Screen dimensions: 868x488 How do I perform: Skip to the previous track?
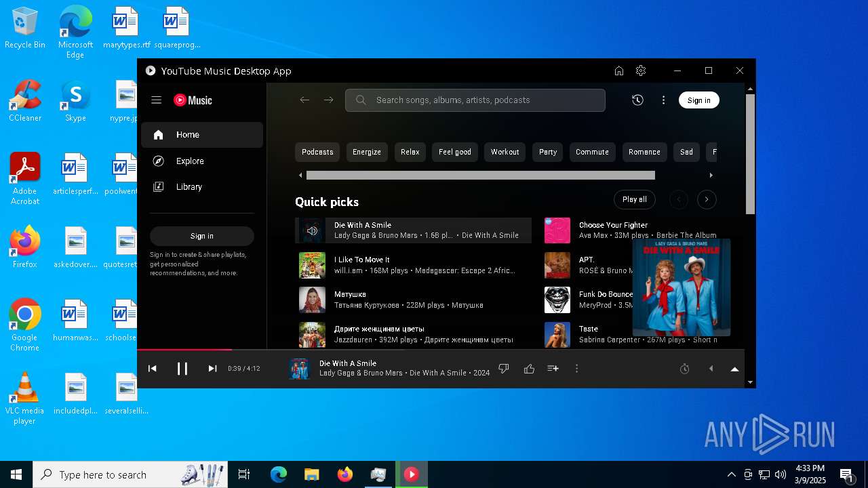point(153,369)
